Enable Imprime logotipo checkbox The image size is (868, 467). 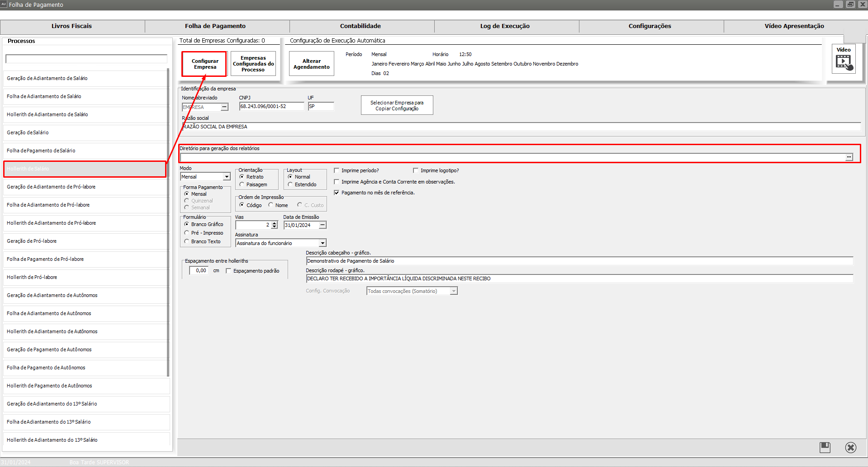tap(416, 170)
